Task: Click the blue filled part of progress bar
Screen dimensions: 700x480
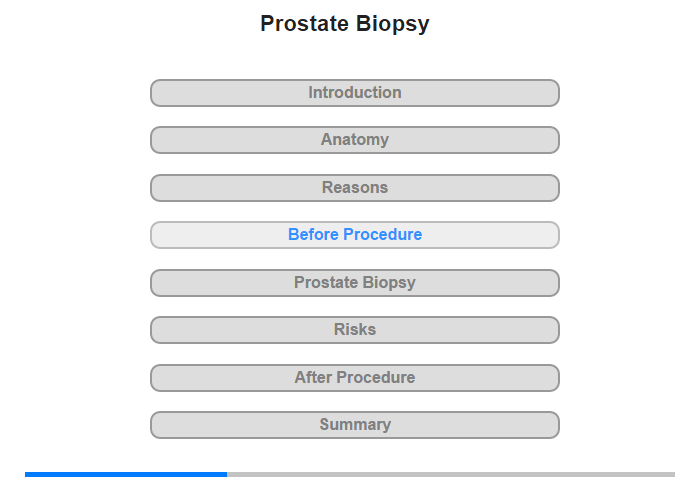Action: 126,474
